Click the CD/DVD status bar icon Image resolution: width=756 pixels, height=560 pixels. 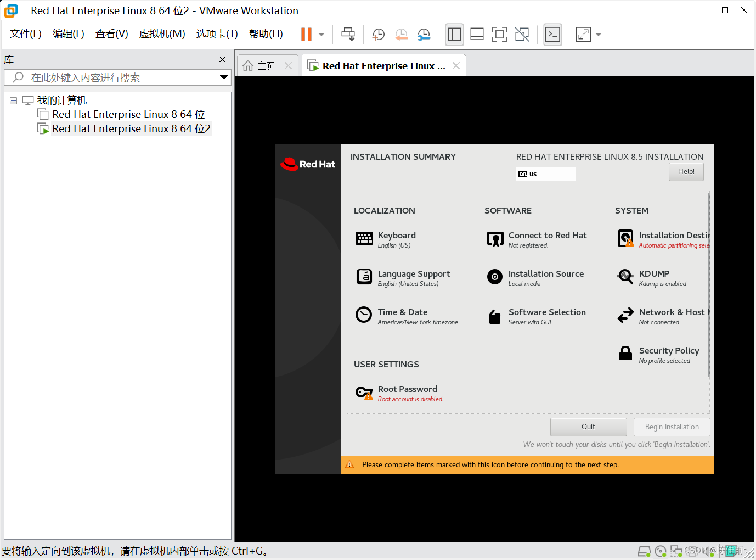coord(661,551)
